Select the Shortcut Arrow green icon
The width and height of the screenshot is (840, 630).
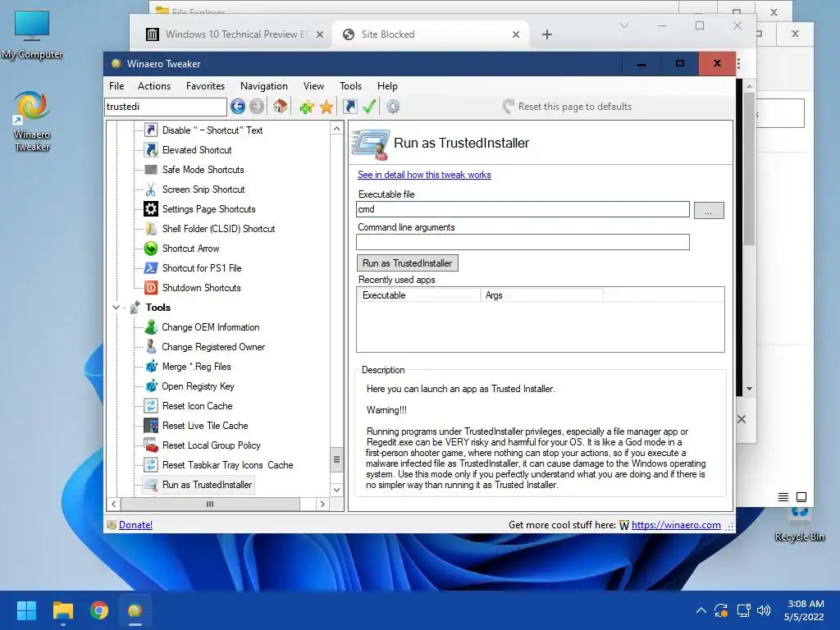(x=151, y=249)
